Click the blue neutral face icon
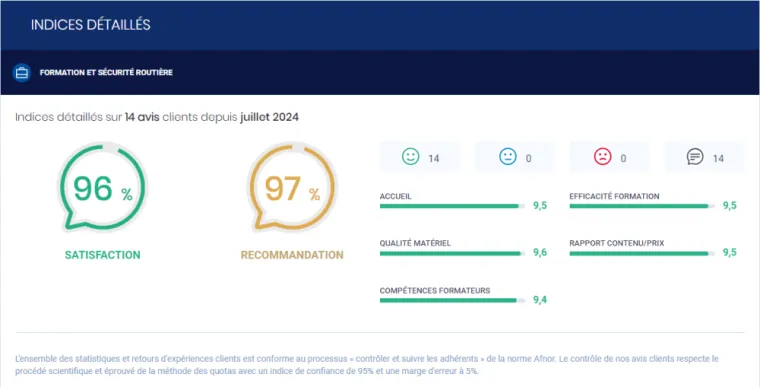The height and width of the screenshot is (387, 760). pyautogui.click(x=507, y=157)
